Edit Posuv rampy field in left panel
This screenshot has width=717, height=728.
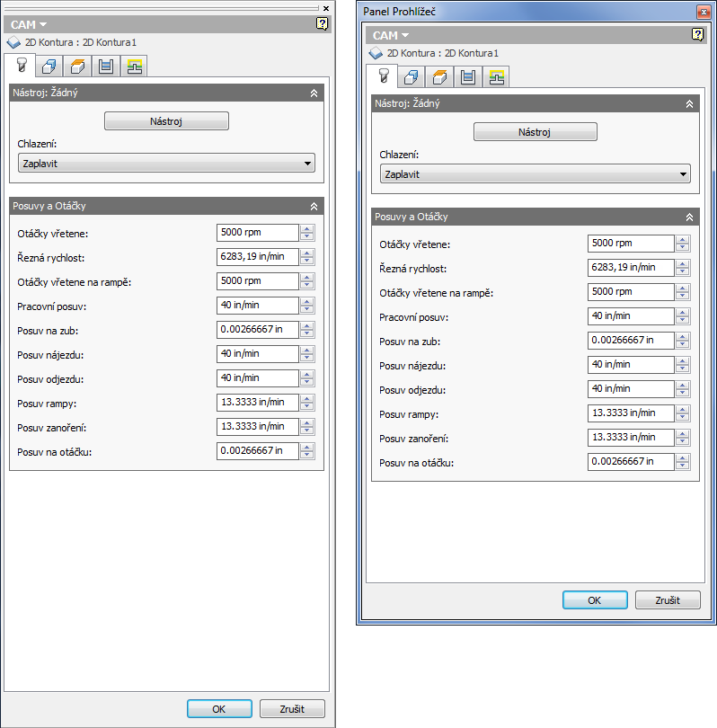pos(258,402)
